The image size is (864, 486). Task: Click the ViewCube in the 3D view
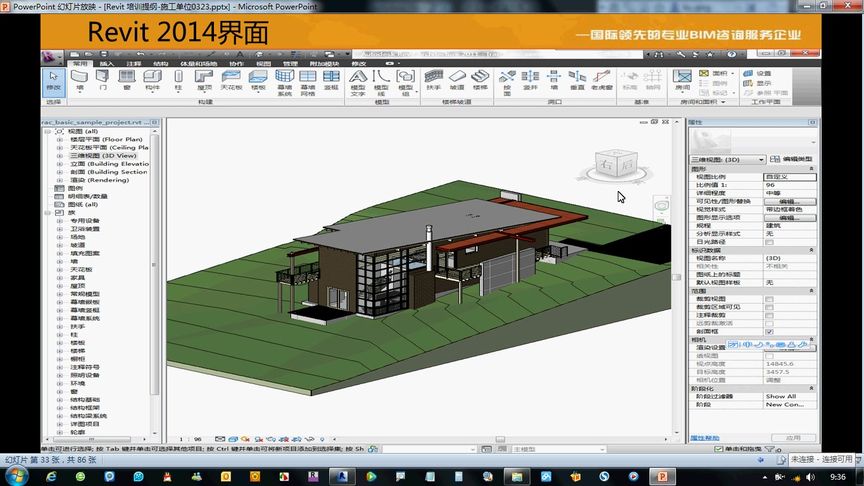(x=615, y=165)
